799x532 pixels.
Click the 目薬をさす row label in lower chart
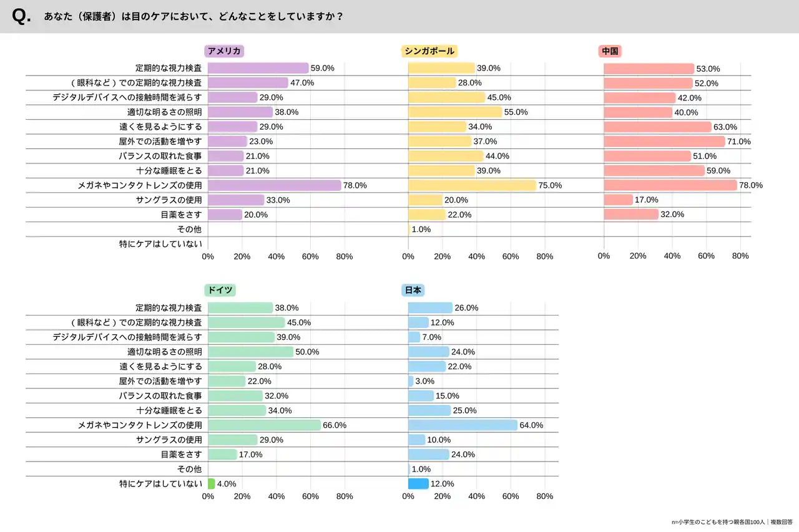(181, 454)
